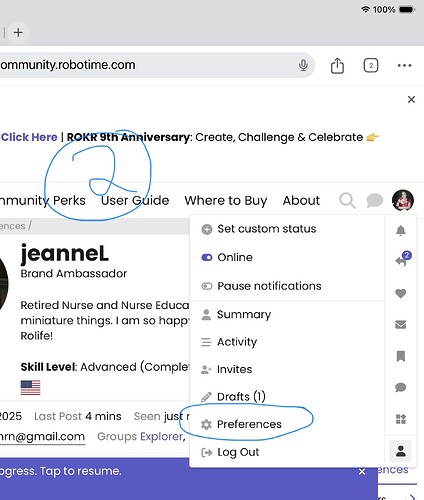Open messages envelope tab in user menu
This screenshot has width=424, height=500.
(401, 324)
